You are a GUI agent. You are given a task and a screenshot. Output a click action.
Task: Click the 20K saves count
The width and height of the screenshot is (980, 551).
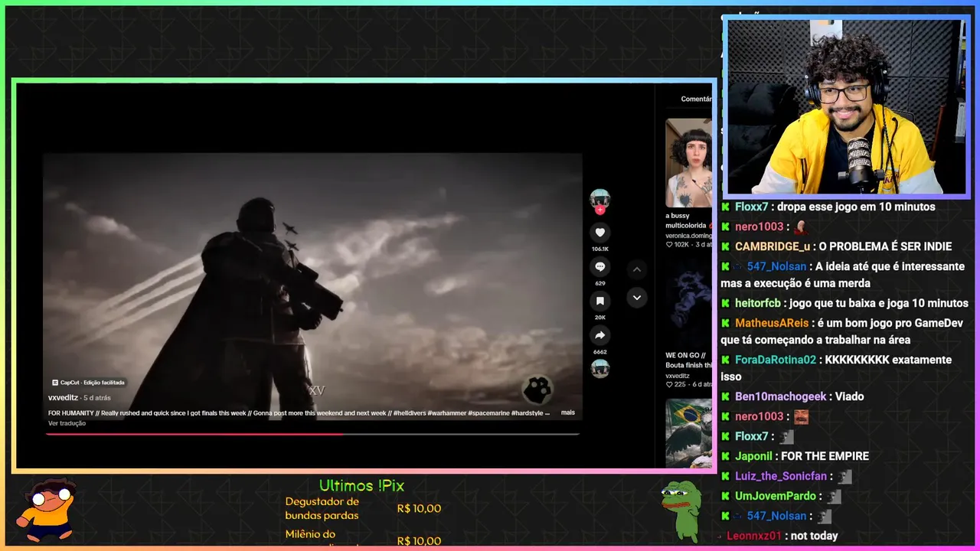(600, 317)
